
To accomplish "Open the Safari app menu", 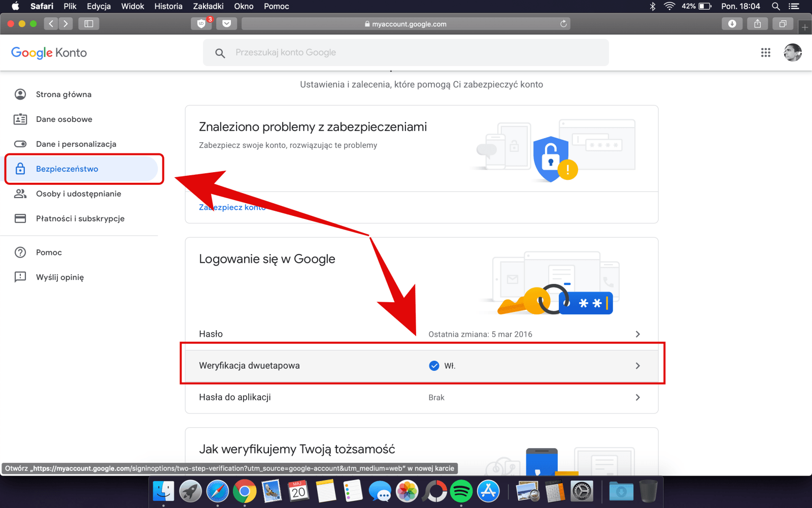I will [42, 6].
